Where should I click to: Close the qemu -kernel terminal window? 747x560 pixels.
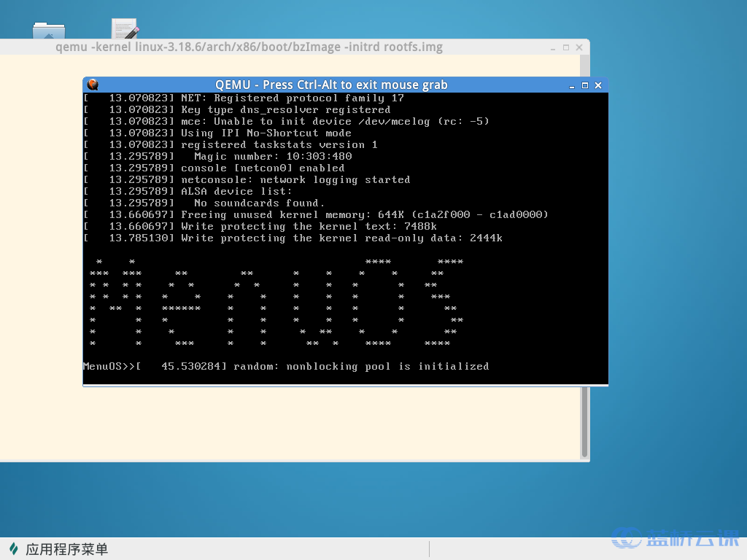(579, 47)
